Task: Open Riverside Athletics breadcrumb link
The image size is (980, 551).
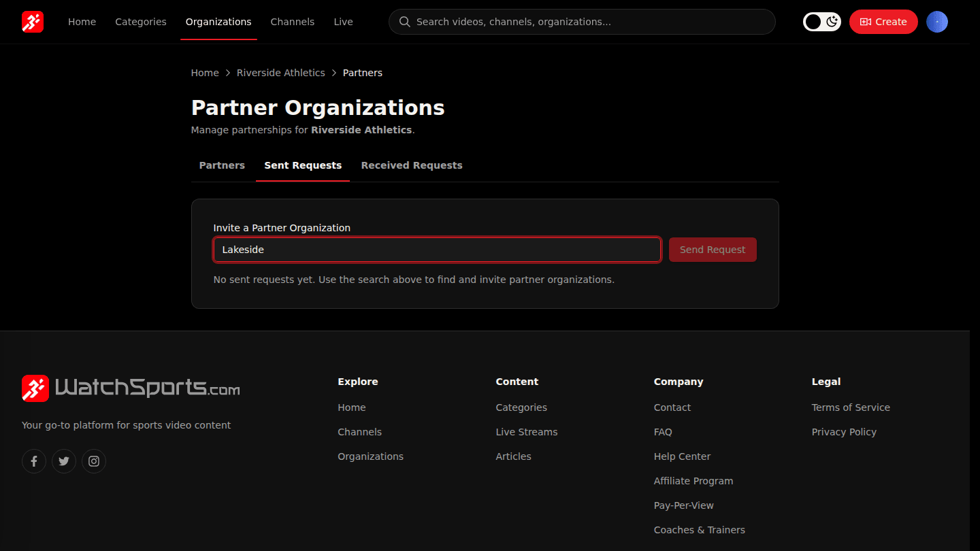Action: click(x=281, y=73)
